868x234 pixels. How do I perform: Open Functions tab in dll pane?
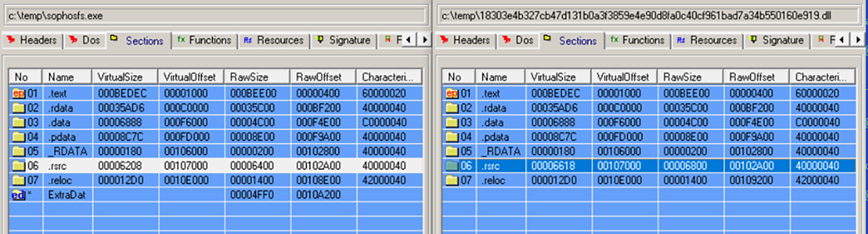click(x=638, y=40)
